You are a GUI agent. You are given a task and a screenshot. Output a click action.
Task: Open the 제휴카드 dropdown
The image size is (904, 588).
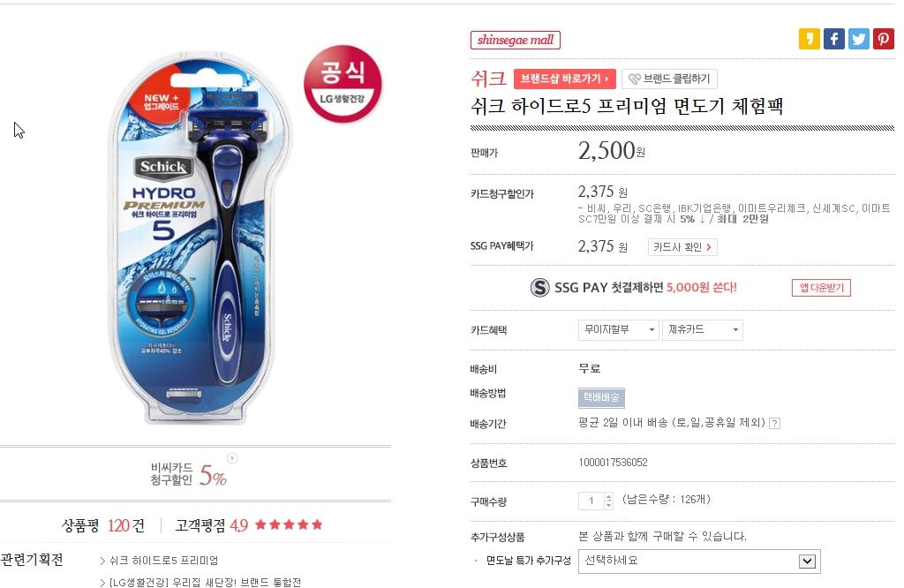[702, 329]
